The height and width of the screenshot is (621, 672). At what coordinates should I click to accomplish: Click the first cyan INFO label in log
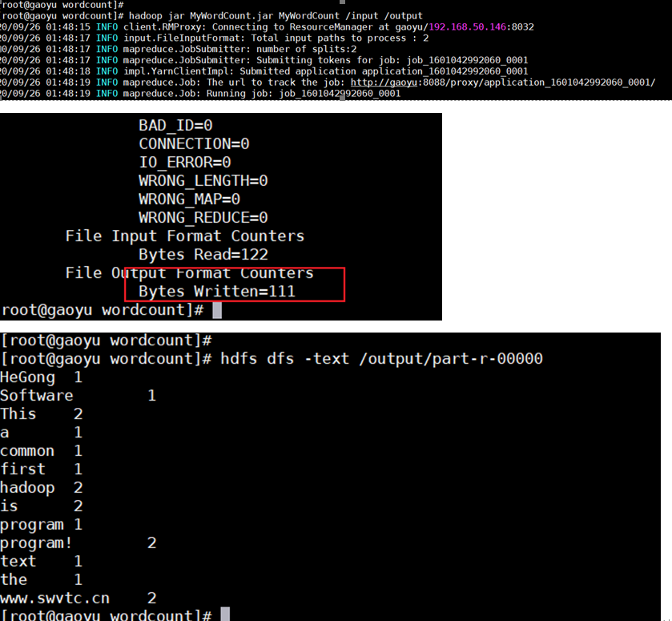coord(107,26)
